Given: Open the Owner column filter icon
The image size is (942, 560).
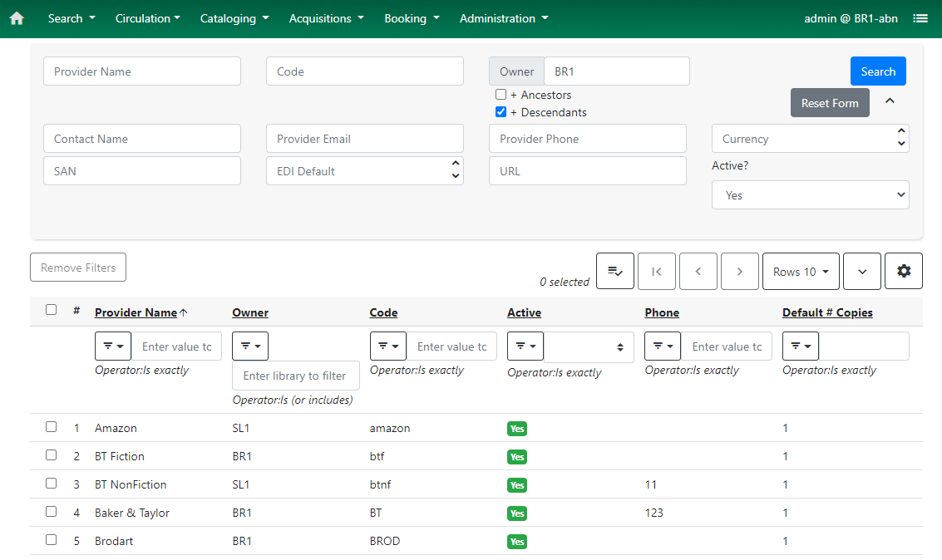Looking at the screenshot, I should coord(250,345).
